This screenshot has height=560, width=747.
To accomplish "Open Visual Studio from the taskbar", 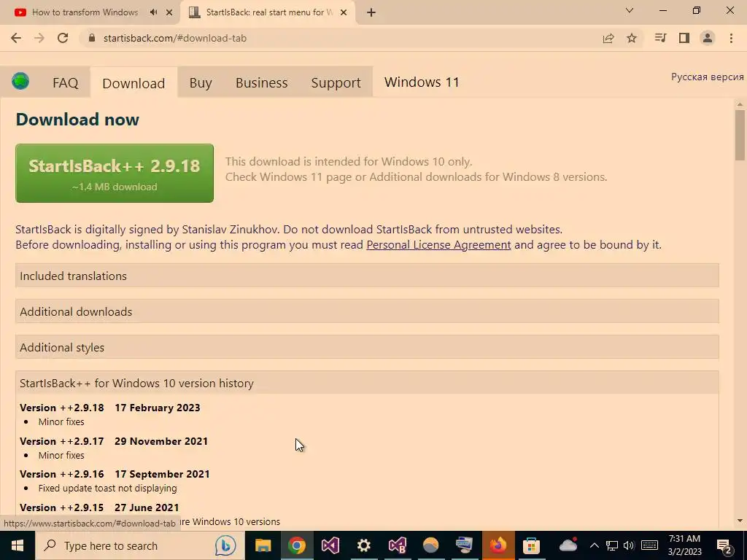I will coord(330,545).
